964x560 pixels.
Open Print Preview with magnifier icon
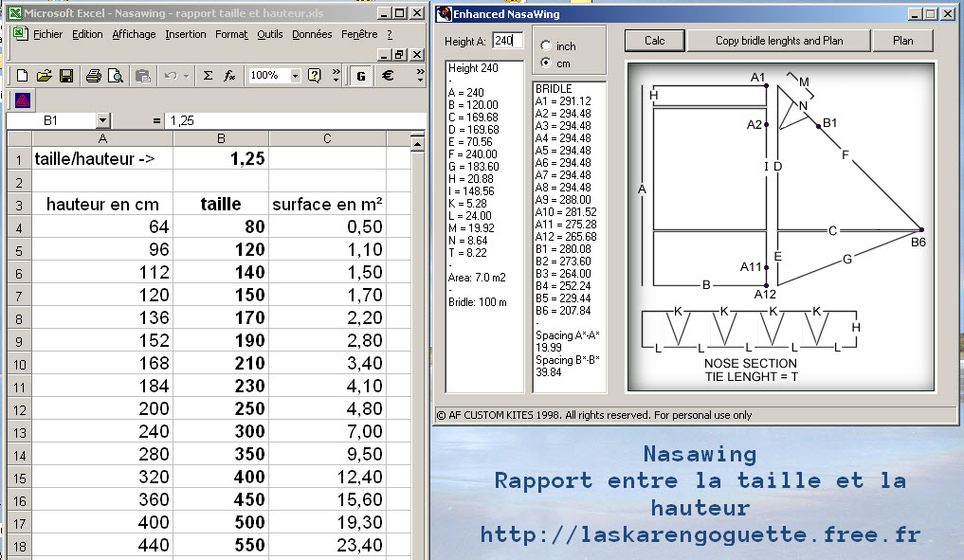tap(115, 76)
